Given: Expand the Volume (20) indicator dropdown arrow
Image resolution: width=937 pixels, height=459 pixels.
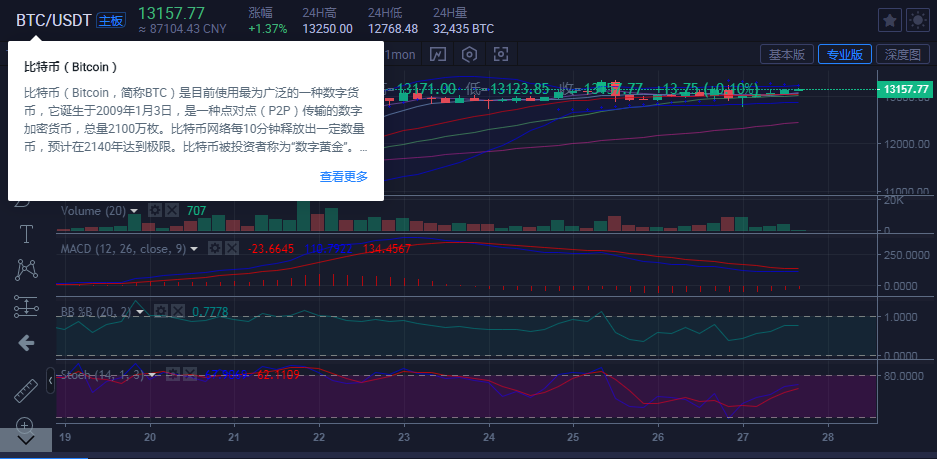Looking at the screenshot, I should (x=134, y=211).
